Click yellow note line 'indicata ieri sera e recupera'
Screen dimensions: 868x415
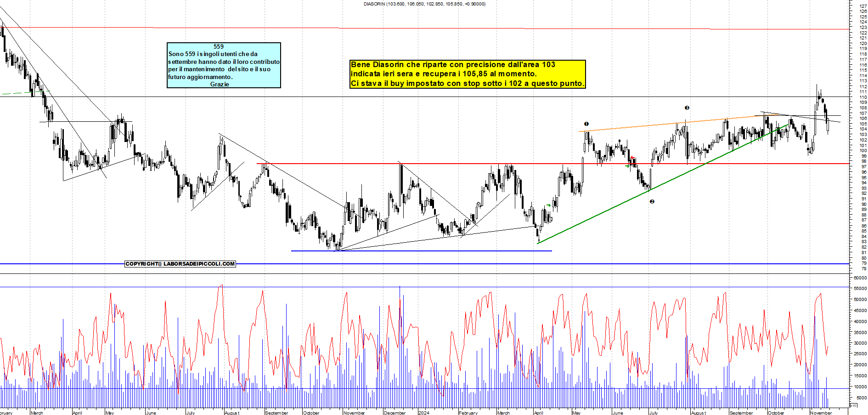pos(444,74)
